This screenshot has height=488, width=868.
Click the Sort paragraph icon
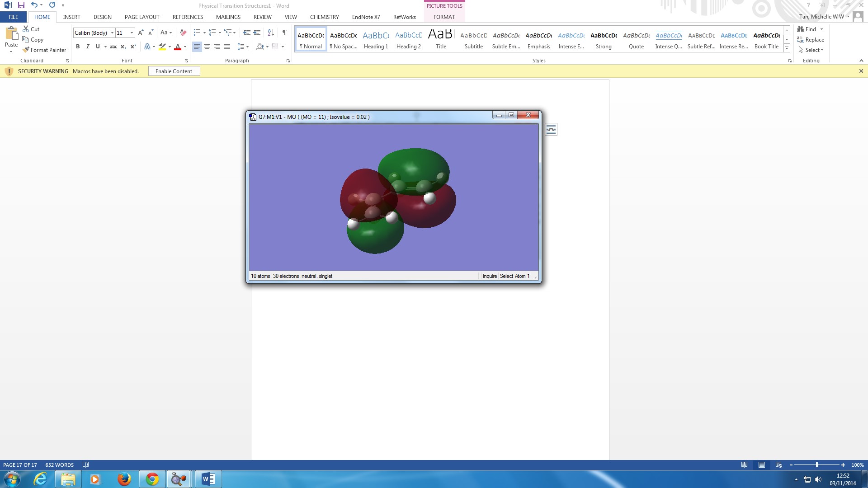[271, 33]
